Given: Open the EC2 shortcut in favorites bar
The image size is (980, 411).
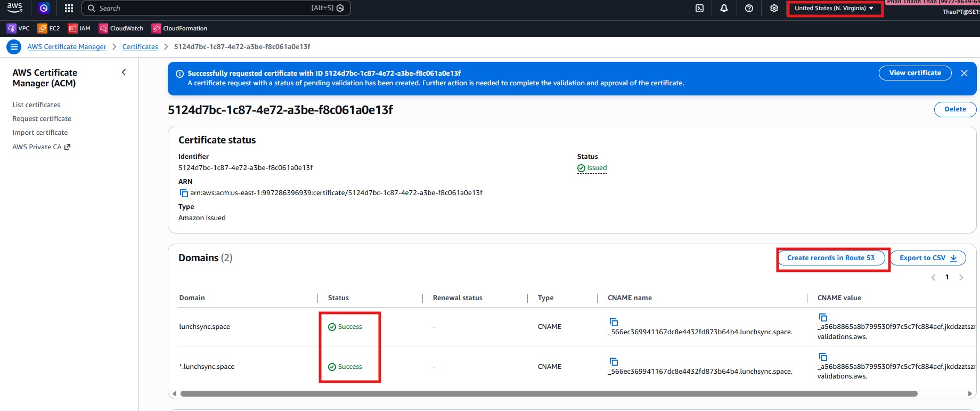Looking at the screenshot, I should tap(48, 28).
